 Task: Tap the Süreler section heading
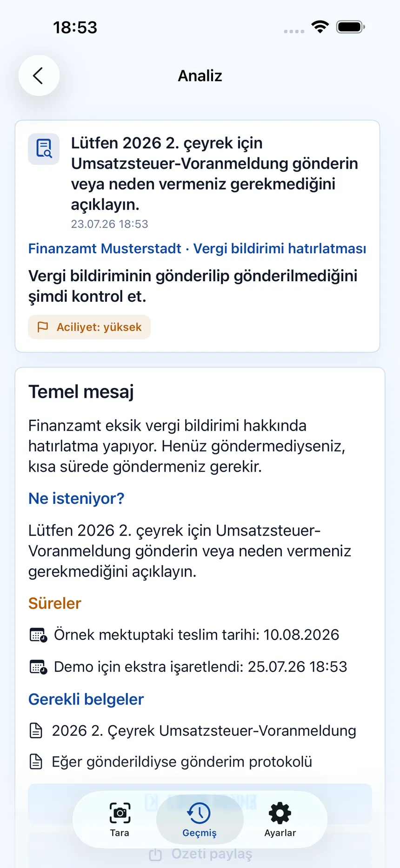pos(55,603)
